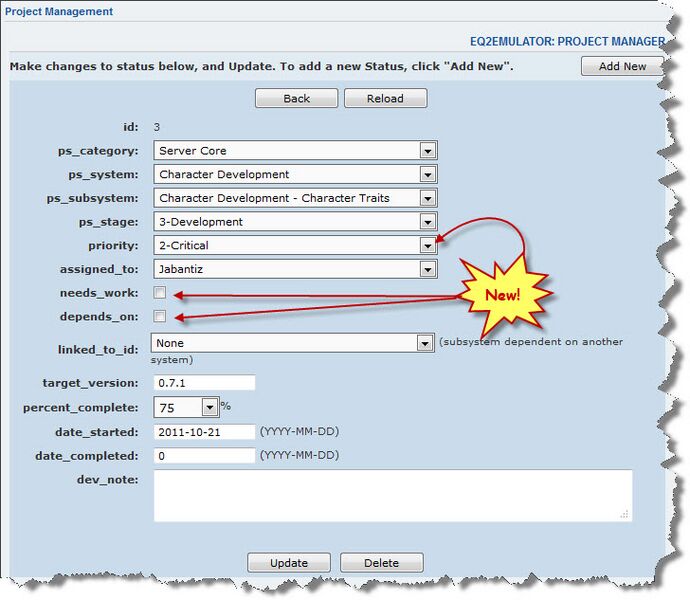Click the Update button
The image size is (690, 600).
pyautogui.click(x=289, y=563)
